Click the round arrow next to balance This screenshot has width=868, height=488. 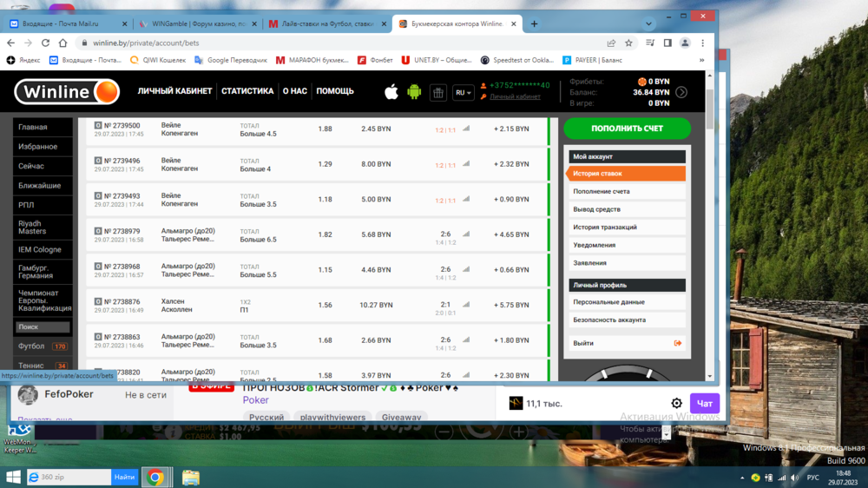click(681, 92)
